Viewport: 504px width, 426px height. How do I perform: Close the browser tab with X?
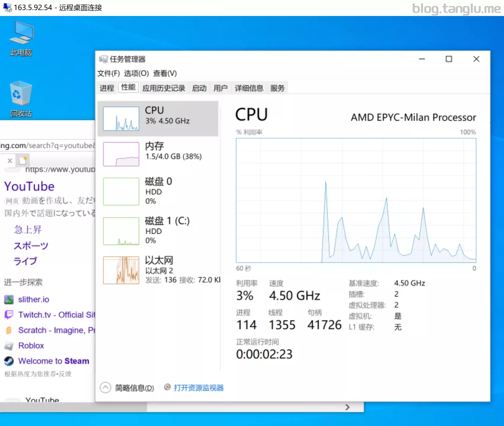(x=10, y=161)
